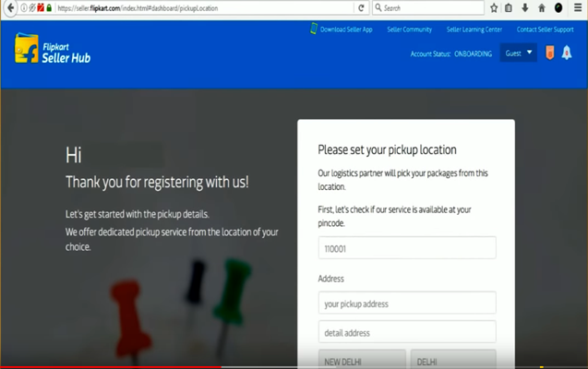
Task: Open Download Seller App link
Action: tap(342, 30)
